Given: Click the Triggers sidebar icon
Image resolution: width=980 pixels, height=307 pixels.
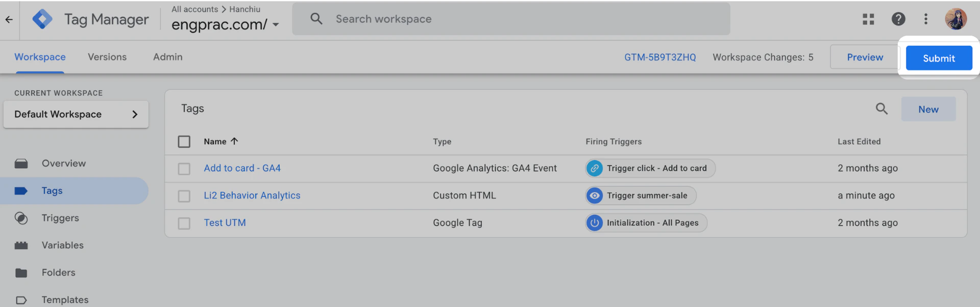Looking at the screenshot, I should (21, 218).
